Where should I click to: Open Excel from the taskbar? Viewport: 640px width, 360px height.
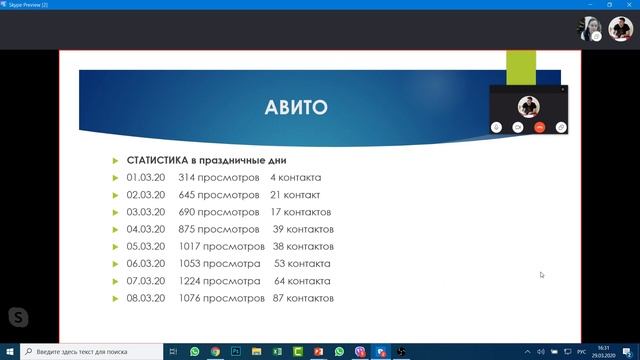277,351
